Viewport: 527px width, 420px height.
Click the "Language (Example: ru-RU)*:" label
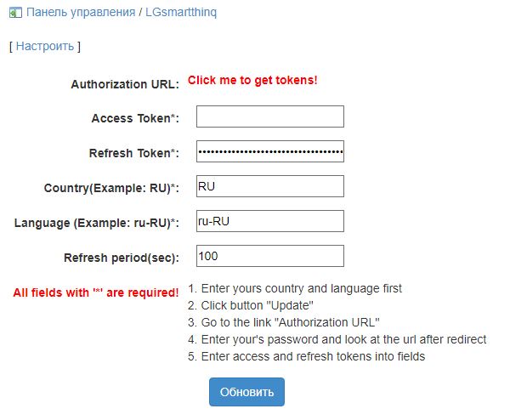[x=97, y=224]
